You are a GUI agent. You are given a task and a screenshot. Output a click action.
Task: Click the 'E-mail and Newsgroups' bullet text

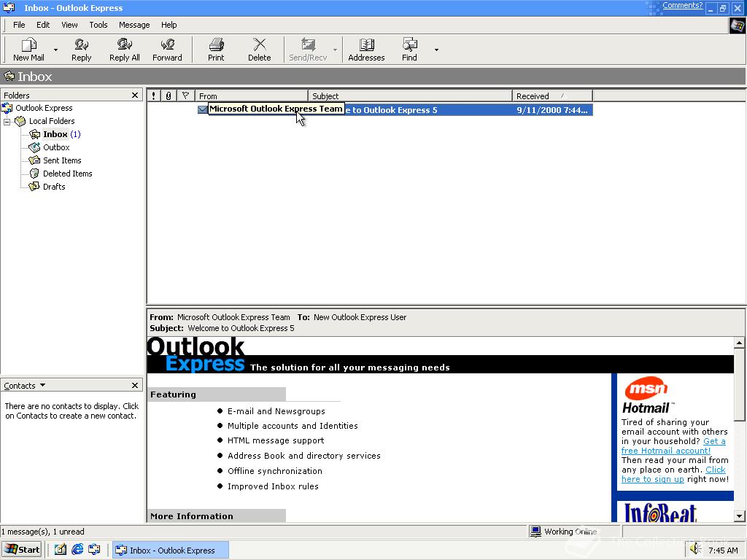pyautogui.click(x=276, y=411)
